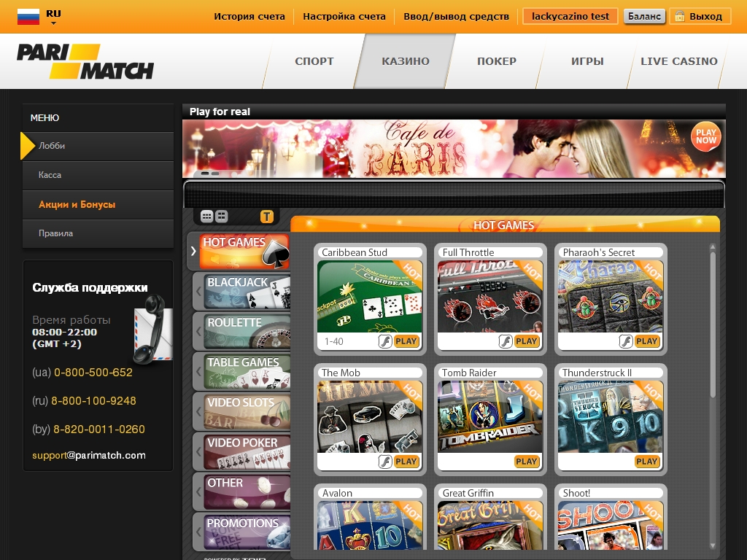Expand the Blackjack game category
Viewport: 747px width, 560px height.
pyautogui.click(x=241, y=291)
